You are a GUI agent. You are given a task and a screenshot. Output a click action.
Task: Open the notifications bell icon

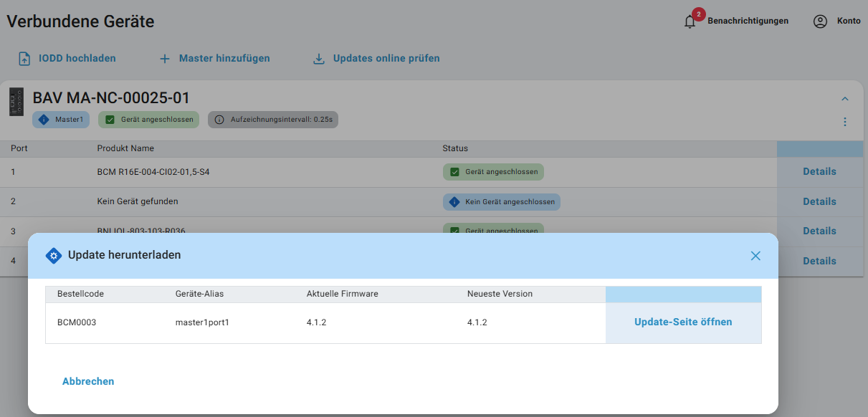690,21
